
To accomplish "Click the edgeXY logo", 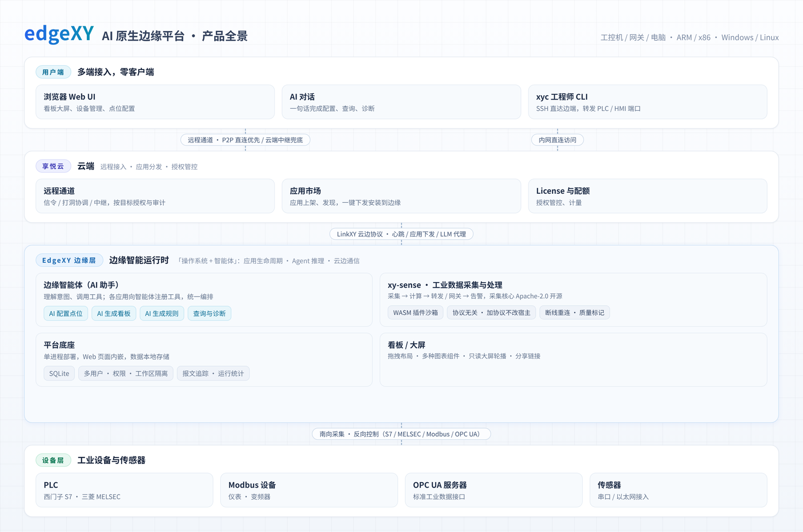I will pos(59,34).
